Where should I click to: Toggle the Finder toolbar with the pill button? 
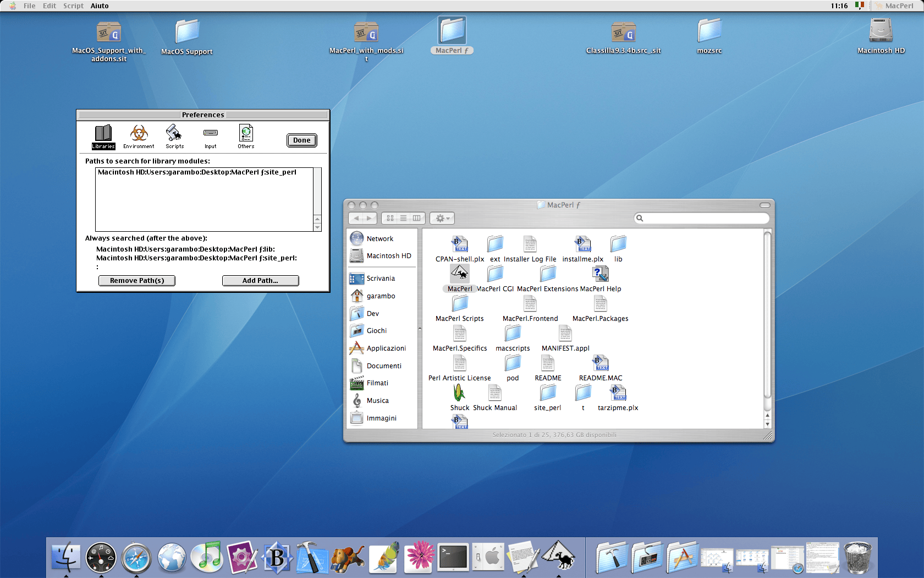click(x=765, y=205)
